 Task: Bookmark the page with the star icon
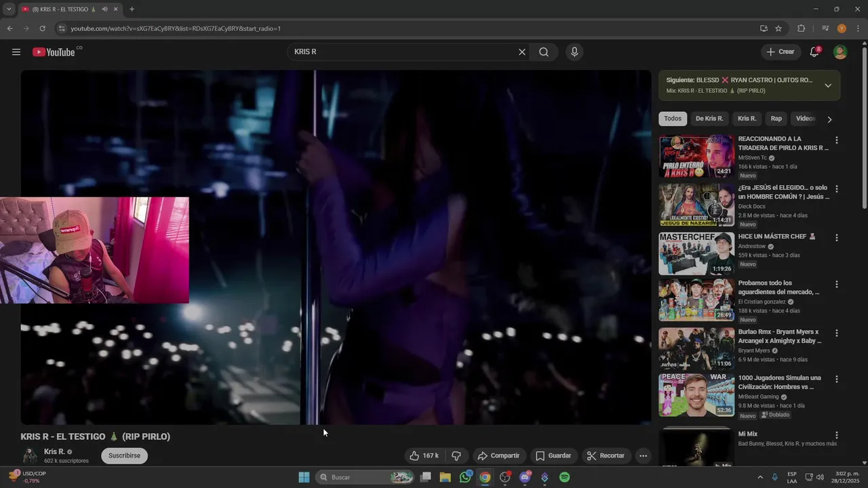click(778, 28)
